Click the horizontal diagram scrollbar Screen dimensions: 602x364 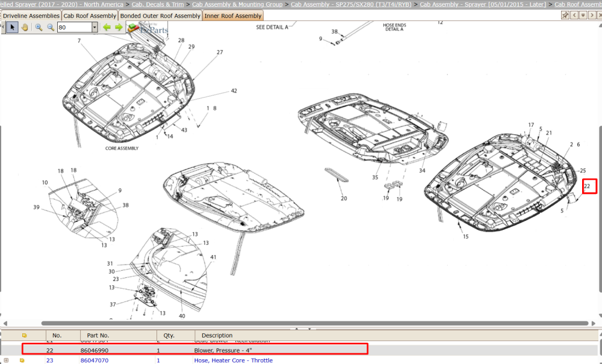tap(315, 323)
